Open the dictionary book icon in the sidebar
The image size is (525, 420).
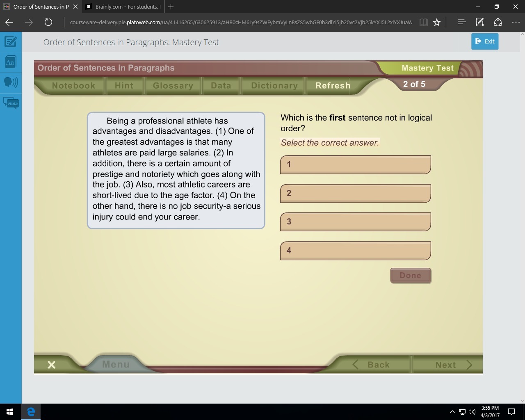coord(11,62)
